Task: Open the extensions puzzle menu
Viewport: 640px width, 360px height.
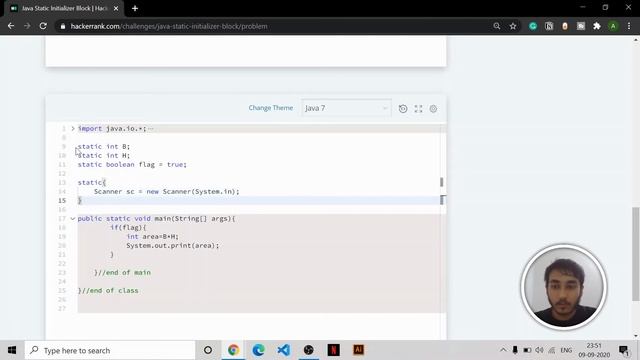Action: coord(597,26)
